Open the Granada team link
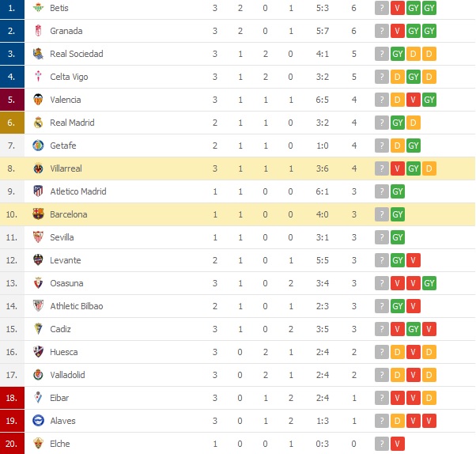Viewport: 476px width, 454px height. coord(66,31)
